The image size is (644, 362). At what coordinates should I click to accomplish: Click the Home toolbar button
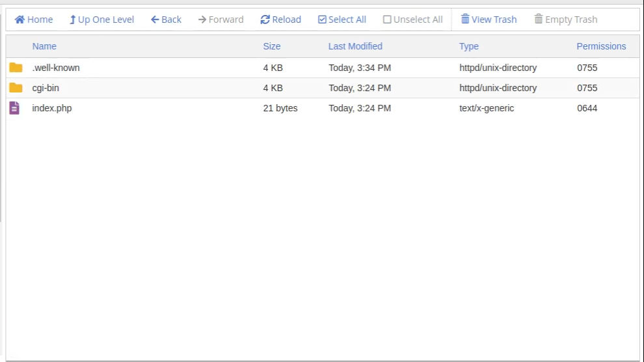pos(34,20)
